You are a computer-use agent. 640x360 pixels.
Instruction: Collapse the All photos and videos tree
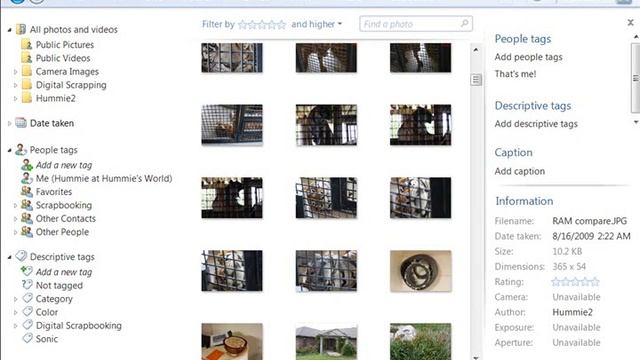tap(9, 30)
